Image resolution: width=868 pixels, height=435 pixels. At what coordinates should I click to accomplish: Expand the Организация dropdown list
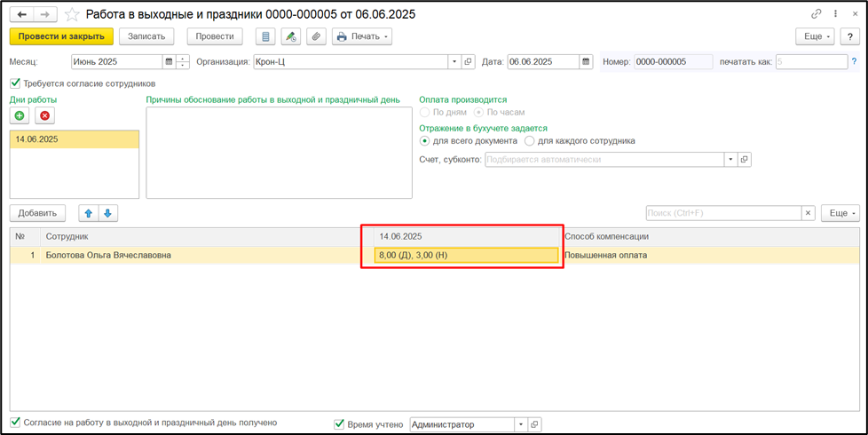455,62
